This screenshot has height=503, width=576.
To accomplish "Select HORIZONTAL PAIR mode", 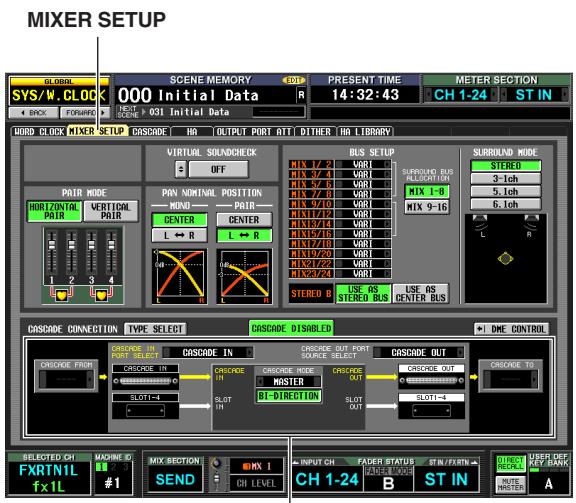I will [x=54, y=211].
